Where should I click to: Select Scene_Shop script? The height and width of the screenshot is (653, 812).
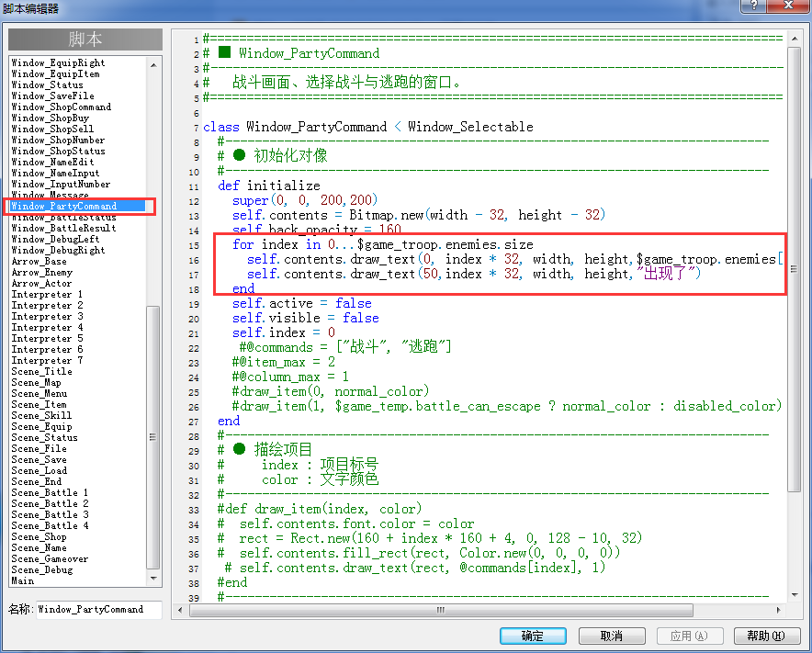[39, 537]
